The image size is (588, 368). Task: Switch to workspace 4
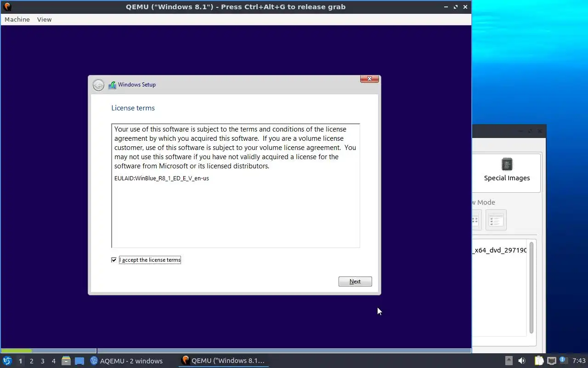53,361
